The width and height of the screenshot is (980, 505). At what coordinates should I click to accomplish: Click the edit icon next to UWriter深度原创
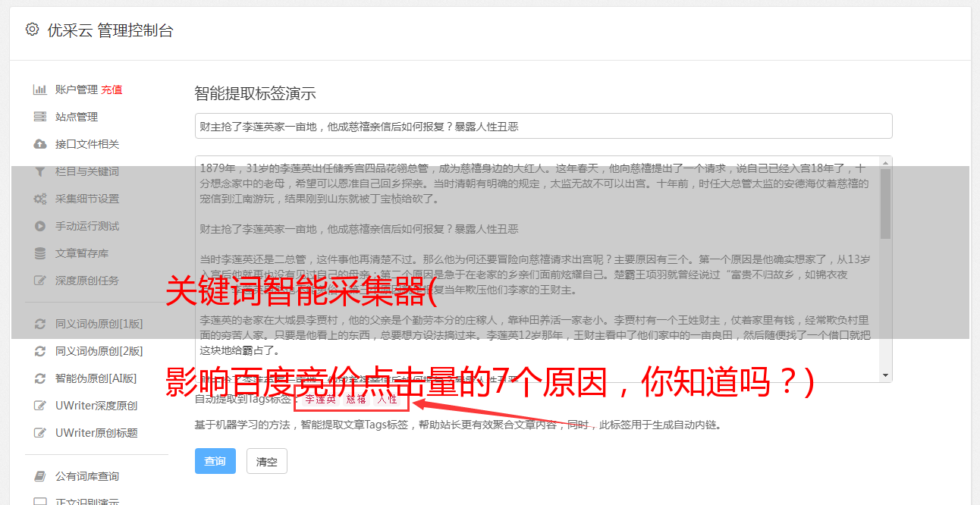coord(40,406)
